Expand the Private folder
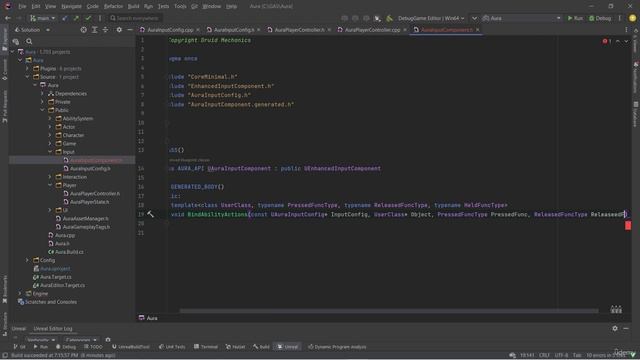 click(42, 102)
